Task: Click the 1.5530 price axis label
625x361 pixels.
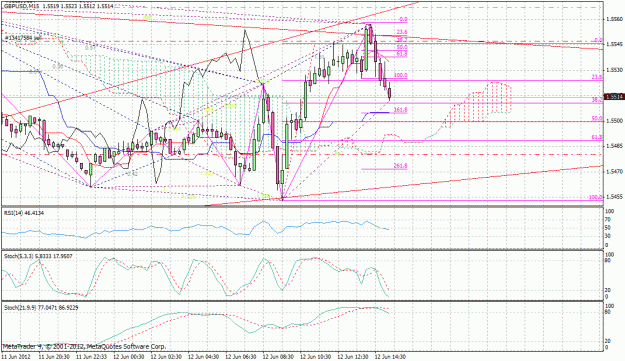Action: 613,70
